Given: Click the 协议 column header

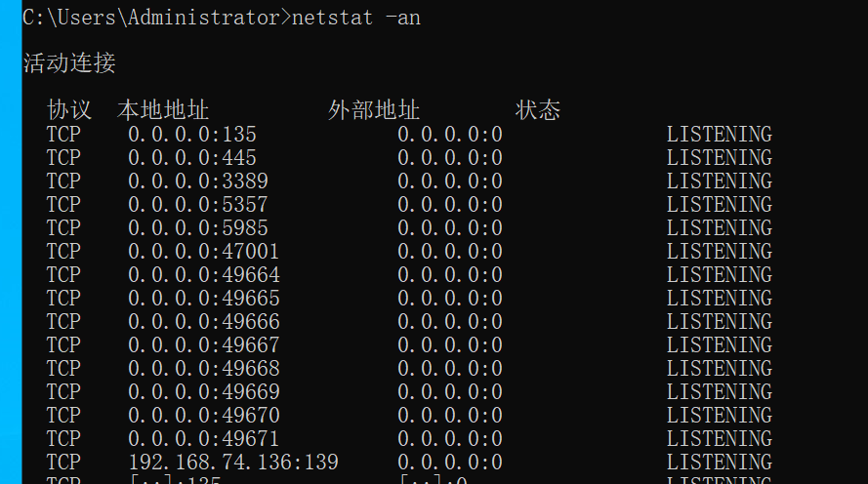Looking at the screenshot, I should coord(69,110).
